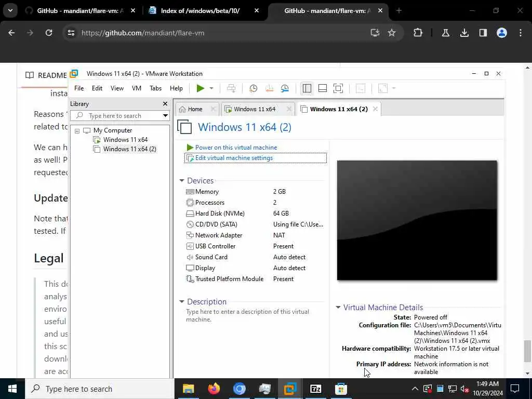
Task: Collapse the My Computer tree node
Action: tap(77, 130)
